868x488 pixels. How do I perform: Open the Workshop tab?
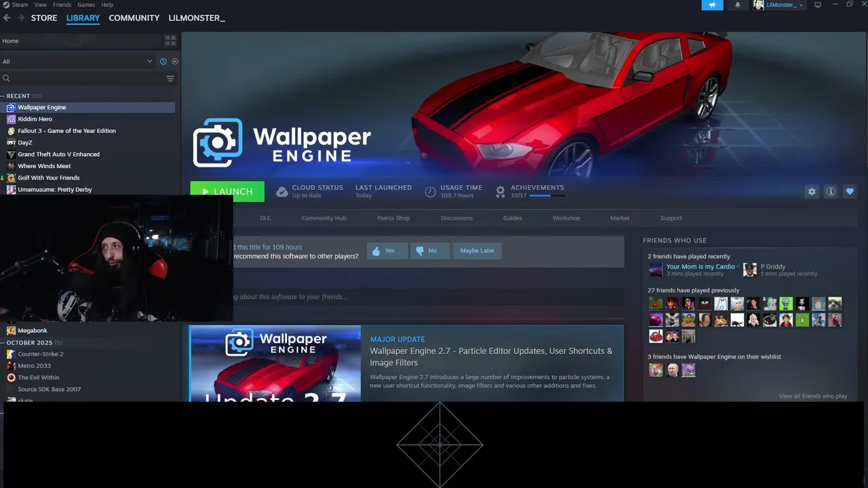(x=566, y=218)
